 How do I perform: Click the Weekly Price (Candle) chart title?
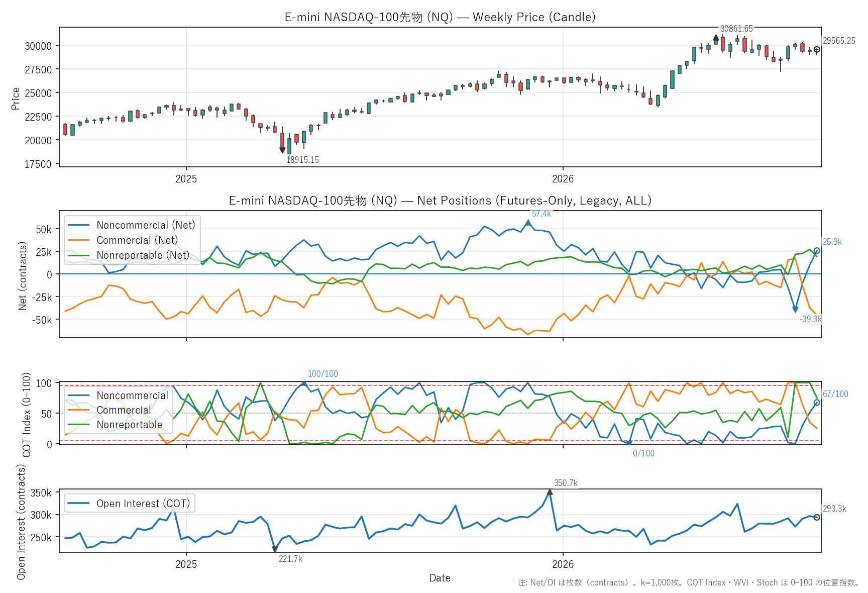tap(440, 17)
